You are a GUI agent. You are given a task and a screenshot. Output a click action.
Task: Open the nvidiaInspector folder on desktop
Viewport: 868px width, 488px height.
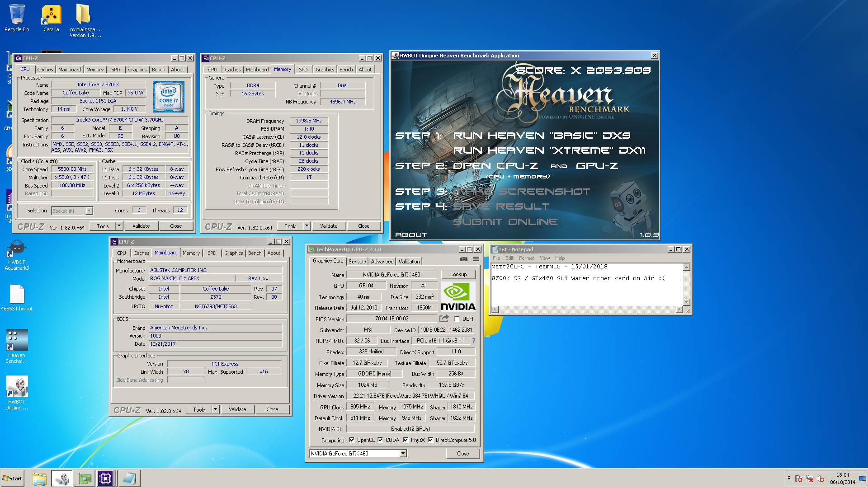[x=85, y=20]
